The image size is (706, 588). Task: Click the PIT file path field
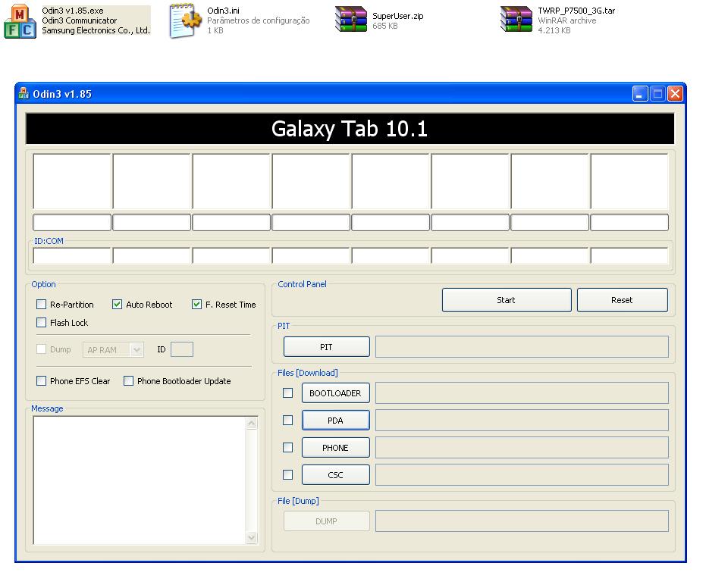[x=522, y=347]
